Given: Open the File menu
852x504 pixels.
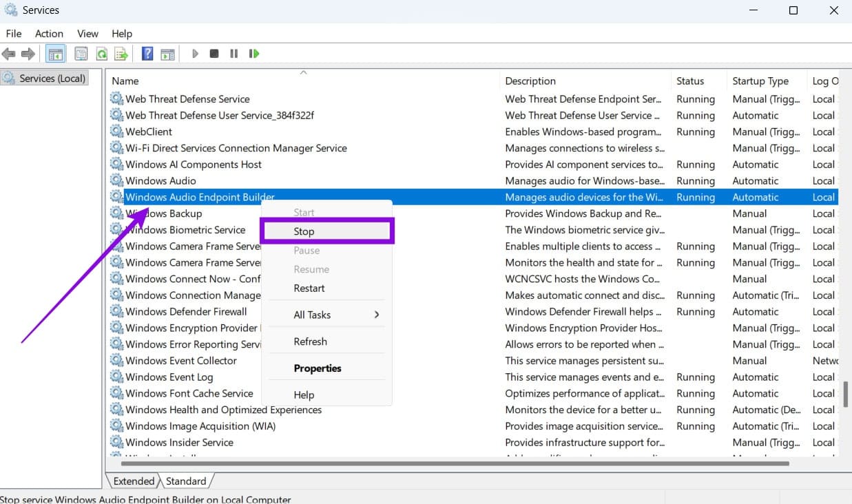Looking at the screenshot, I should (14, 33).
